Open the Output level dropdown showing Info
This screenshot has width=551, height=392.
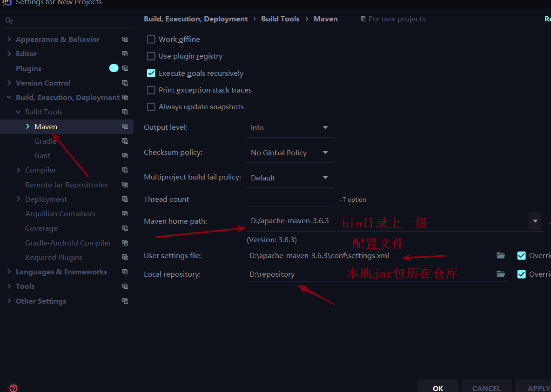click(x=290, y=127)
